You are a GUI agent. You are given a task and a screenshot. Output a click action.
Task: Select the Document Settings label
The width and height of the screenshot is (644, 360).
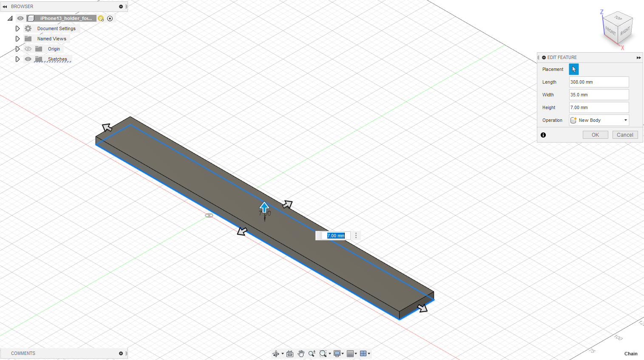(57, 28)
